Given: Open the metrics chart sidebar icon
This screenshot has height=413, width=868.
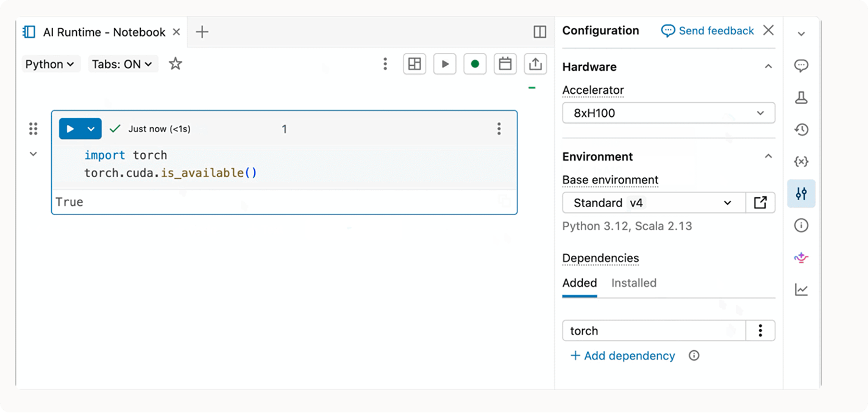Looking at the screenshot, I should coord(801,290).
